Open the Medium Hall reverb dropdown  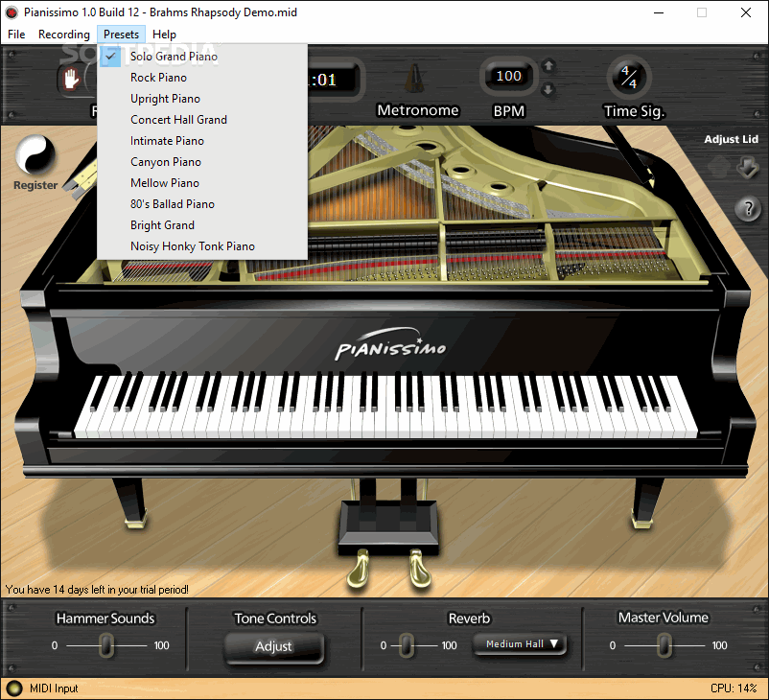520,644
